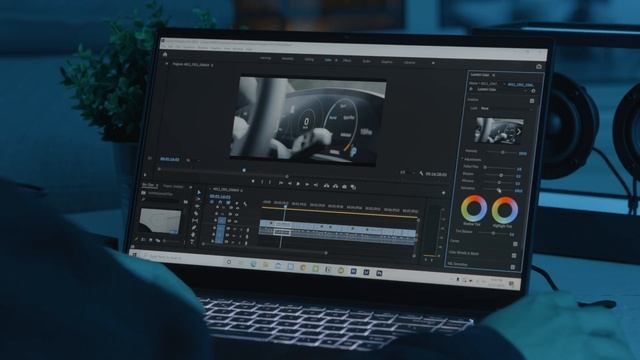
Task: Open the Program monitor button editor plus
Action: (444, 193)
